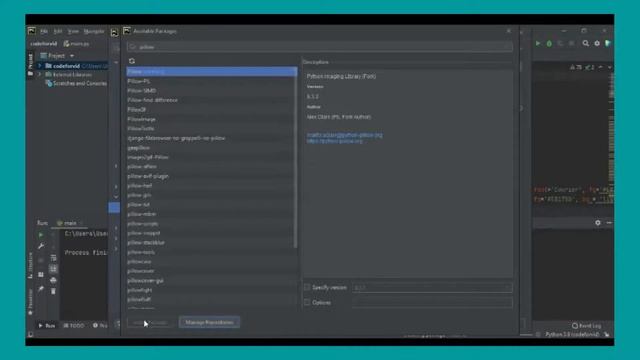Open the TODO tool window tab

[74, 326]
